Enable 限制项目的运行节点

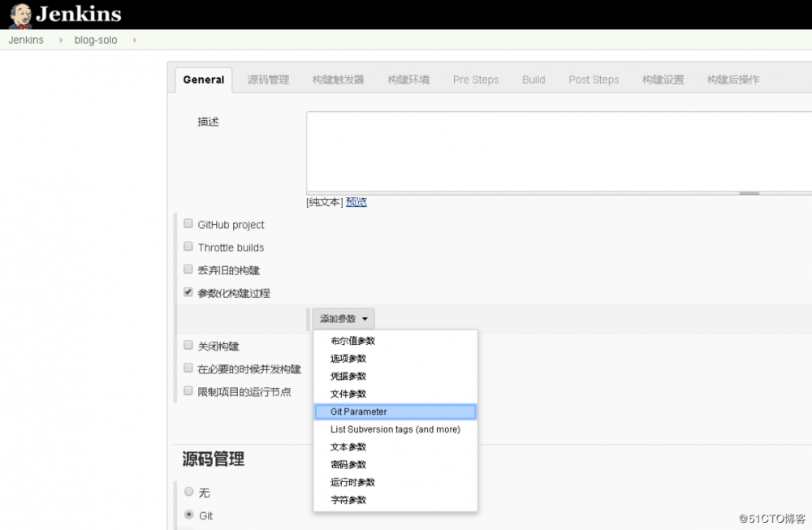[x=188, y=390]
